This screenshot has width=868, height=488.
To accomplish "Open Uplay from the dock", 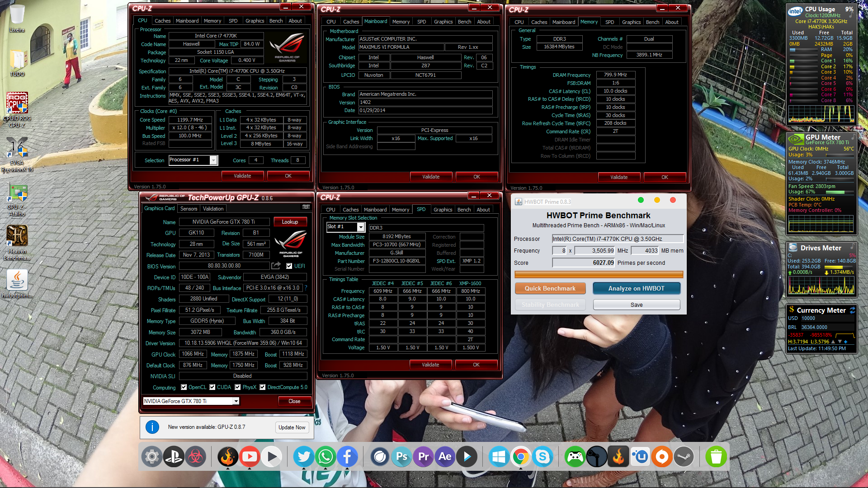I will (x=640, y=457).
